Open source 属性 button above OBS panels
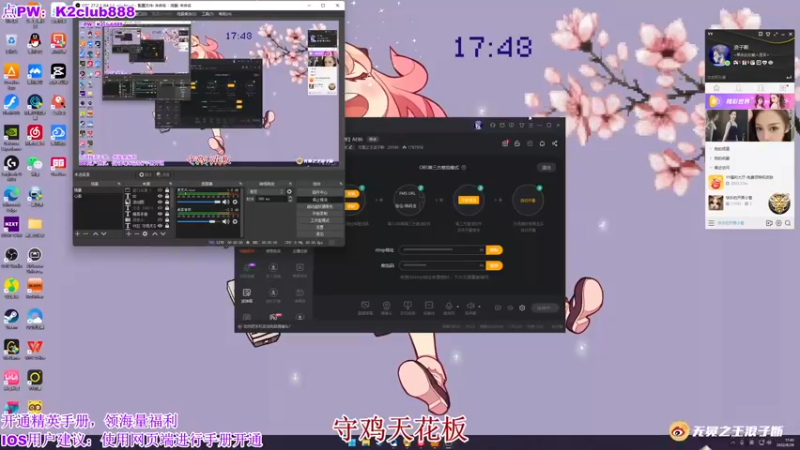800x450 pixels. coord(145,174)
